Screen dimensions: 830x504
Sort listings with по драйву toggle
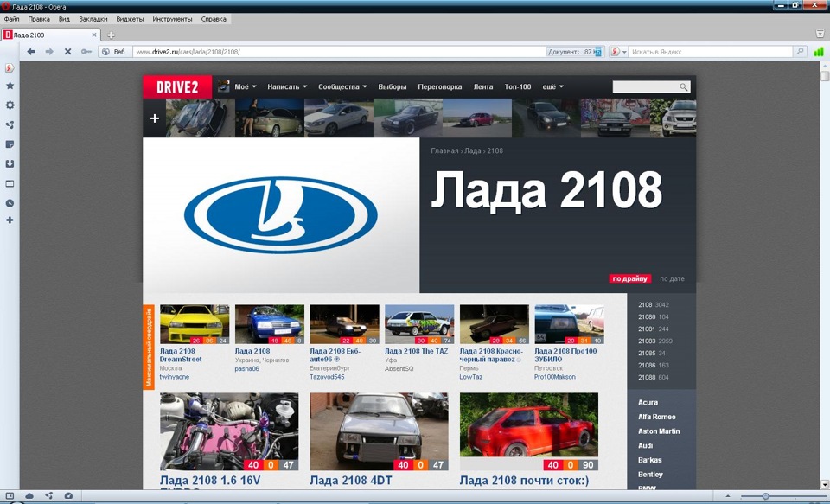(630, 278)
